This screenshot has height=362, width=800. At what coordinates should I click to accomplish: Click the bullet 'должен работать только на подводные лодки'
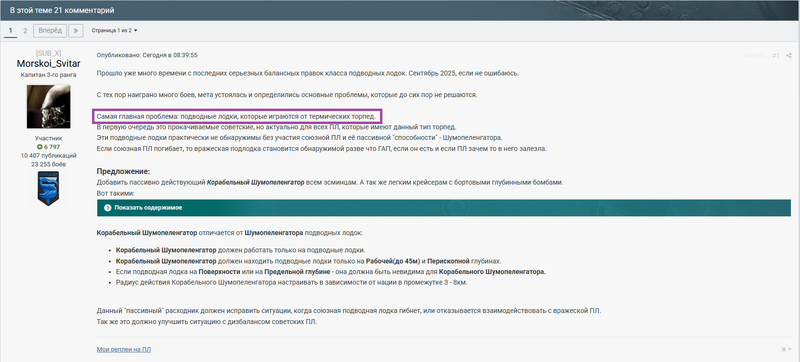click(240, 250)
